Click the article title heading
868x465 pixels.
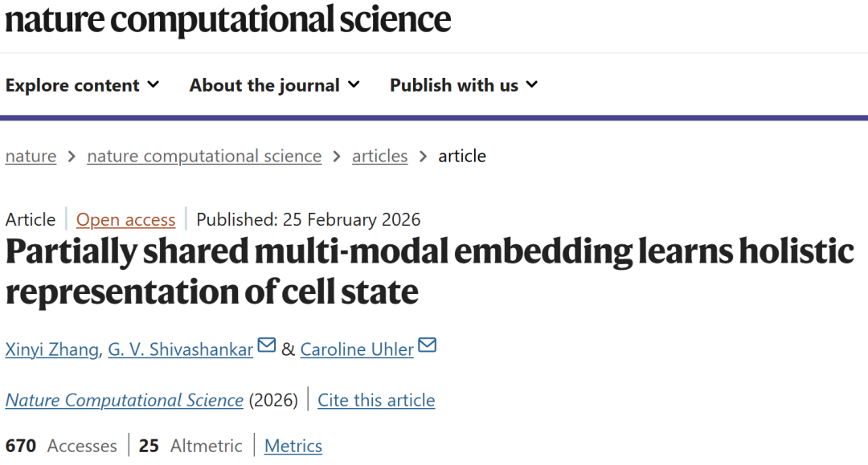coord(429,271)
